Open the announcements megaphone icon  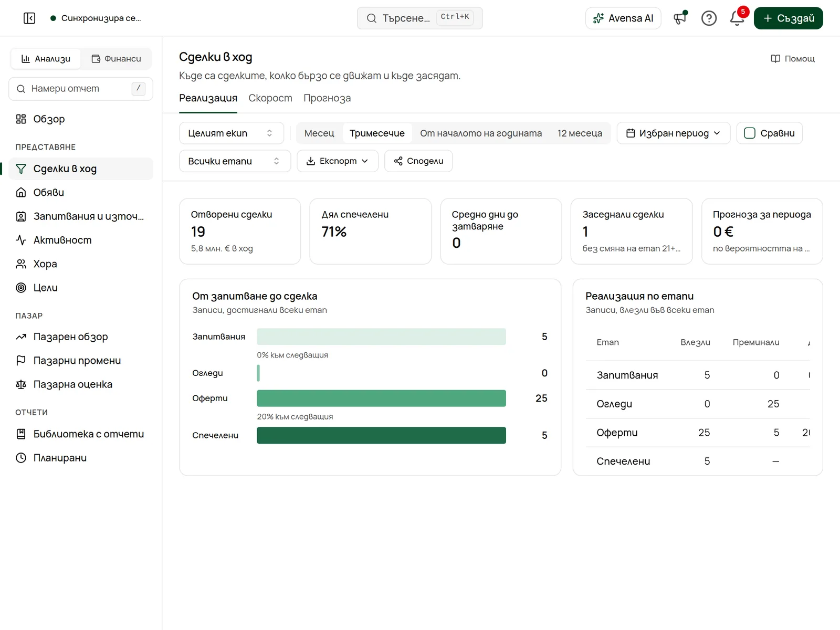[680, 18]
